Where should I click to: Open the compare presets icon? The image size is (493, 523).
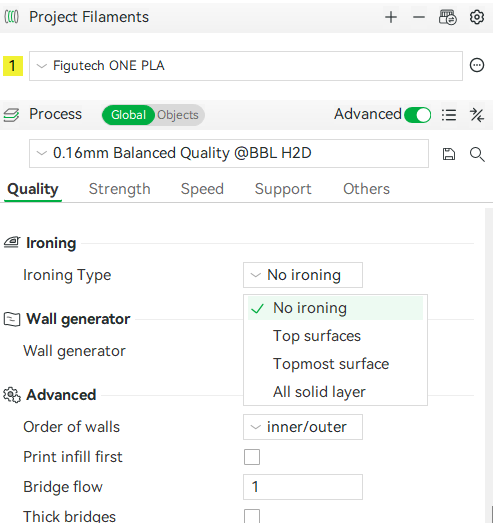click(x=477, y=115)
